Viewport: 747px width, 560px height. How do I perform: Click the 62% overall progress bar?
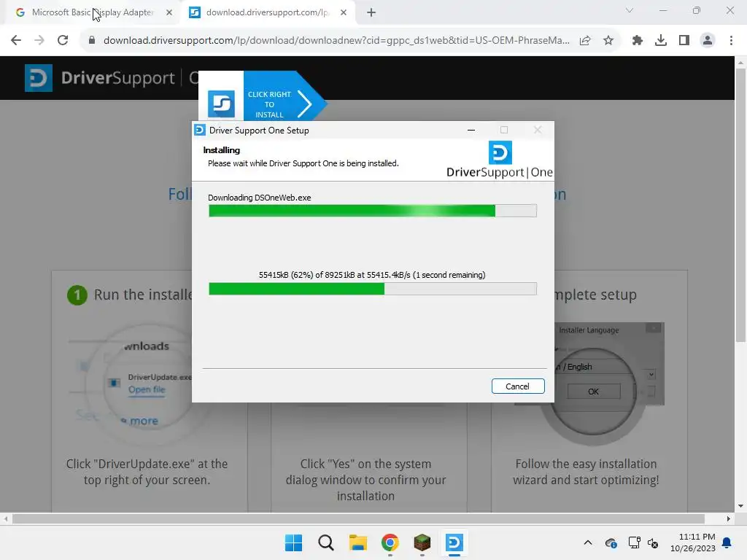click(373, 289)
